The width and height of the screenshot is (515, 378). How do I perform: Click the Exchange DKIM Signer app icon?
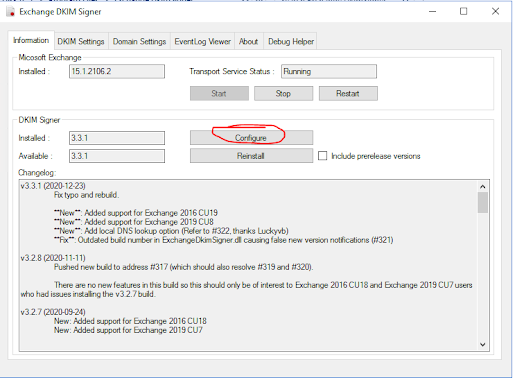click(10, 12)
